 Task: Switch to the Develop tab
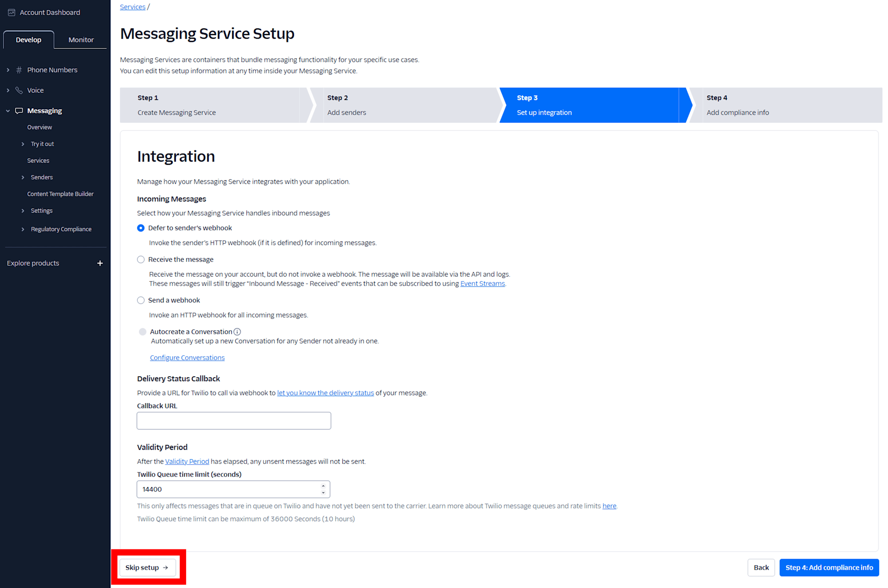(28, 40)
